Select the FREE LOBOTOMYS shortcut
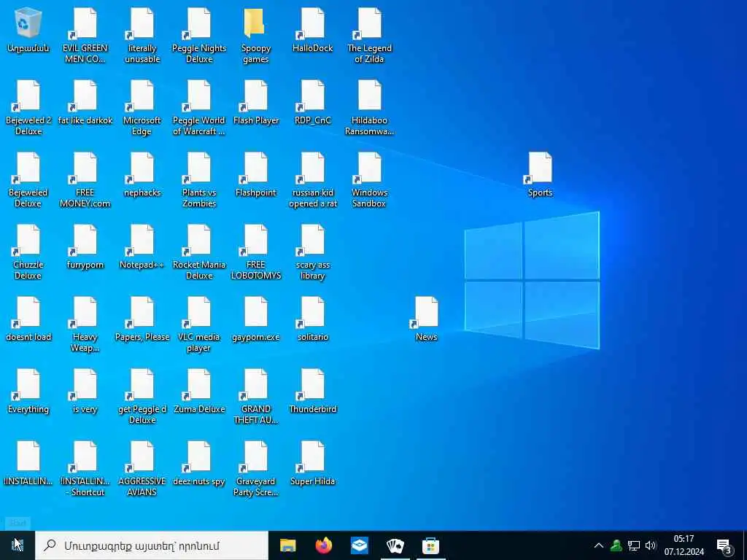Viewport: 747px width, 560px height. [x=256, y=252]
